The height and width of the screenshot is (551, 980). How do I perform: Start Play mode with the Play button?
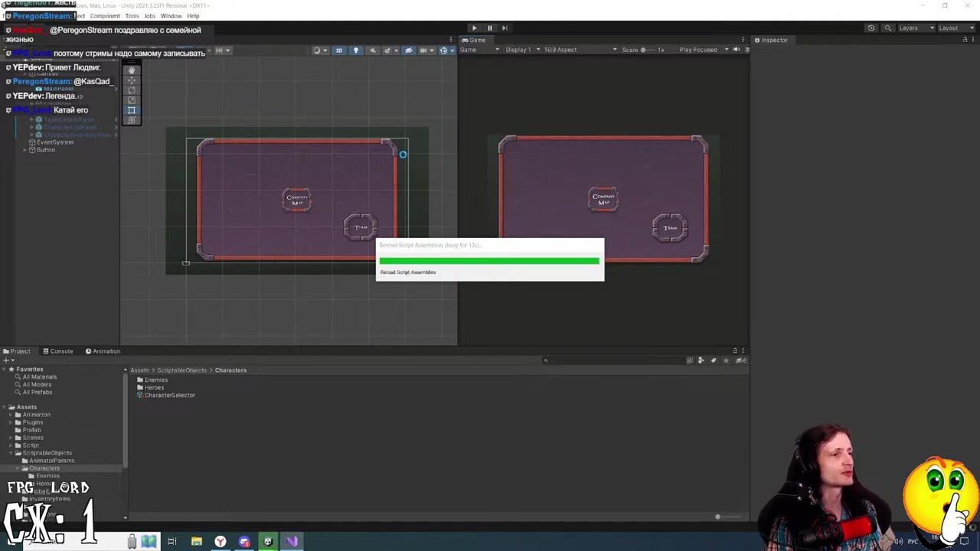(474, 28)
